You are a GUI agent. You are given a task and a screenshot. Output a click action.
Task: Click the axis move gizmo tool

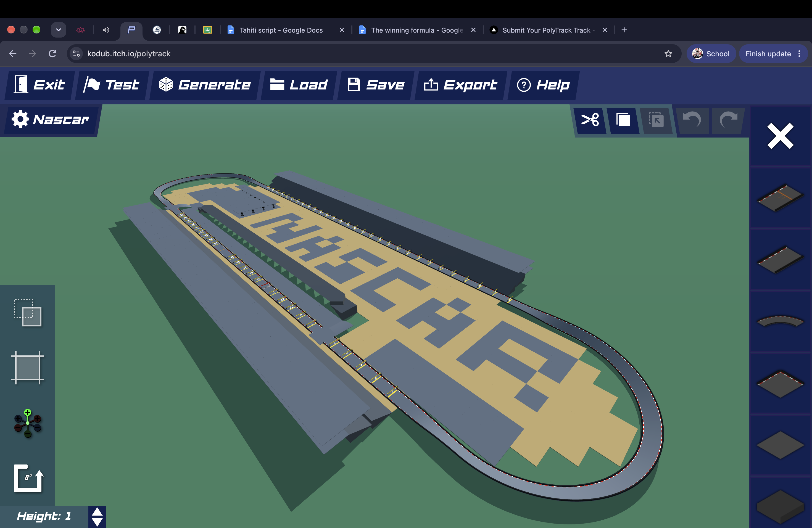point(28,423)
